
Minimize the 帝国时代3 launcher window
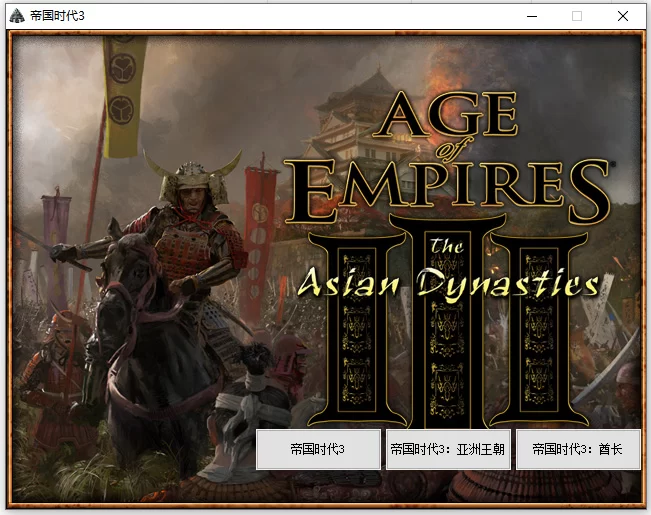(x=531, y=16)
